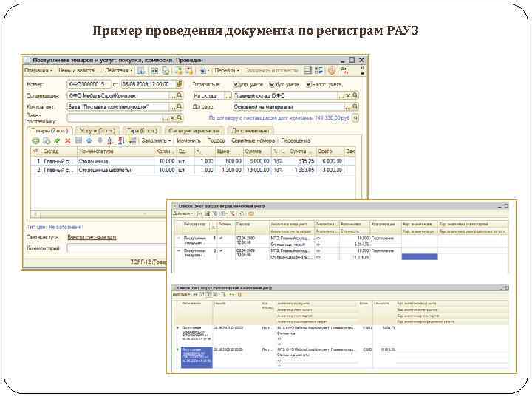Open the calendar icon beside the date

coord(180,84)
